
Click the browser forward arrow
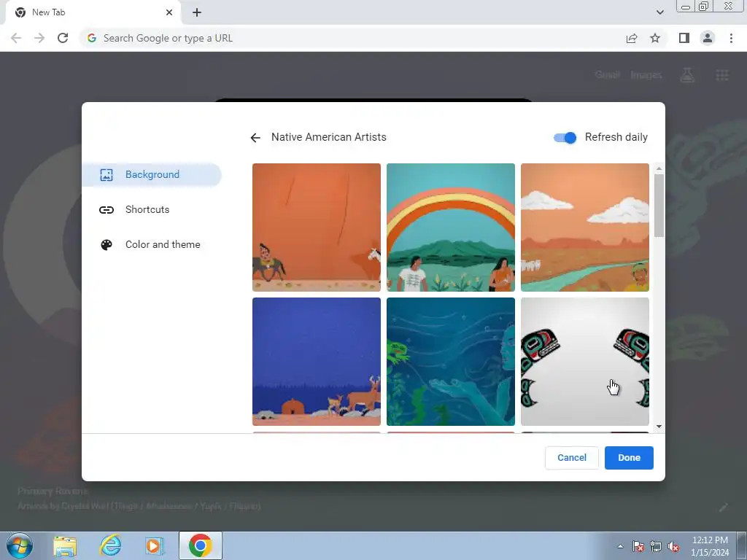coord(39,38)
